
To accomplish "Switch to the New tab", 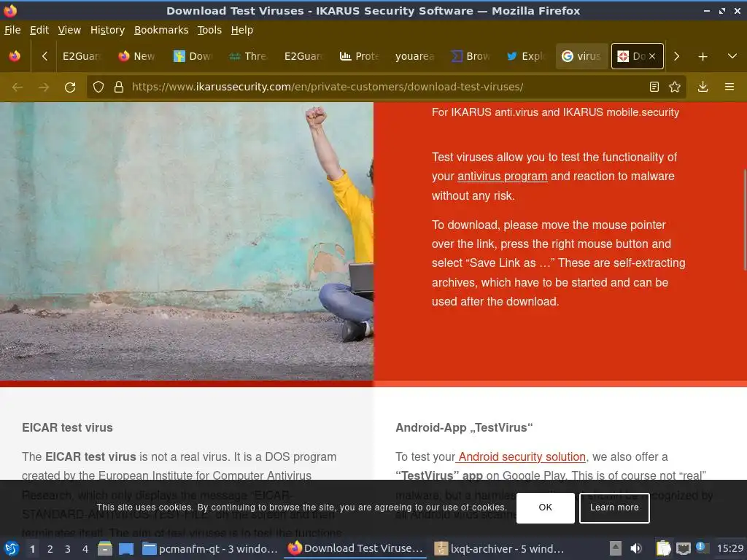I will [x=137, y=56].
